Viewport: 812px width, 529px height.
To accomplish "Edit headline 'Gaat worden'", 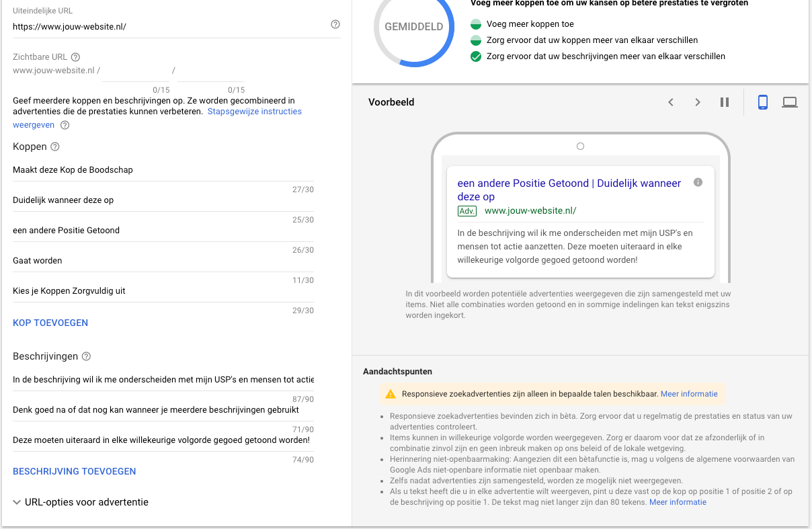I will [x=163, y=261].
